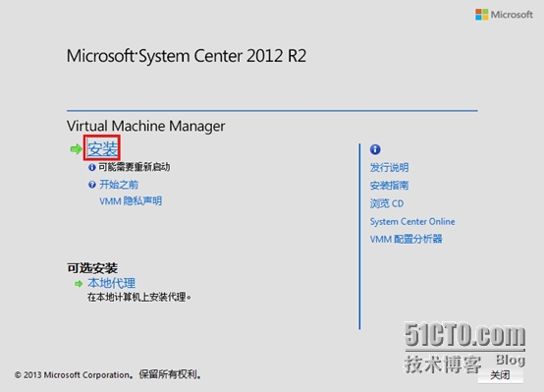The width and height of the screenshot is (544, 392).
Task: Click the green arrow next to 安装
Action: coord(76,149)
